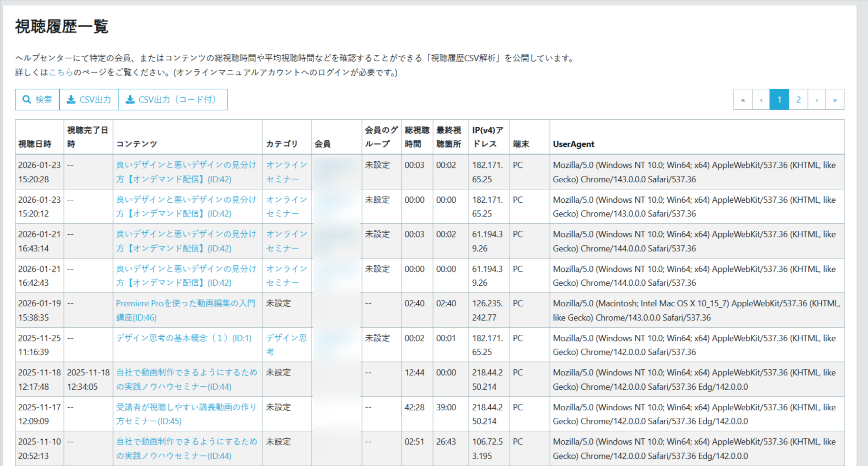Select page 2 in the pagination bar
This screenshot has width=868, height=466.
click(x=798, y=99)
